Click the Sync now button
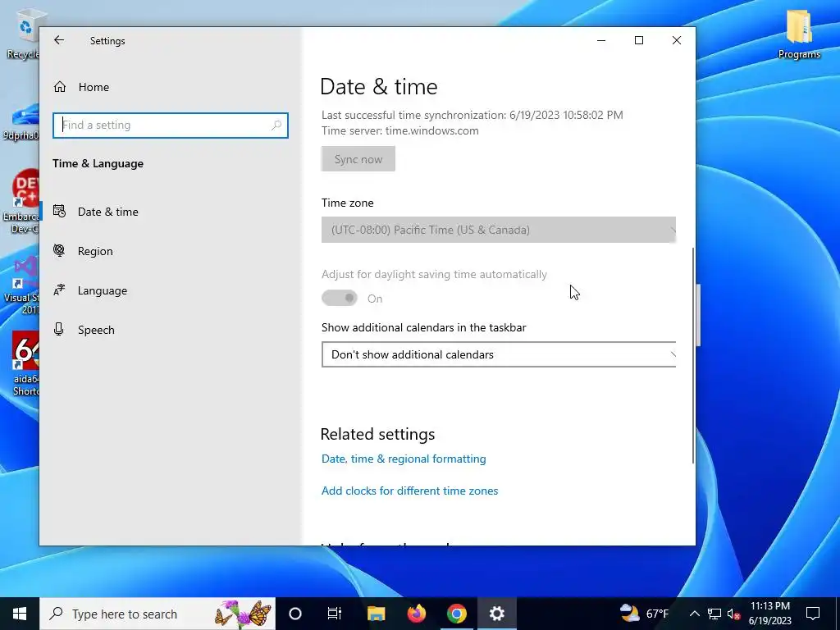 tap(358, 159)
